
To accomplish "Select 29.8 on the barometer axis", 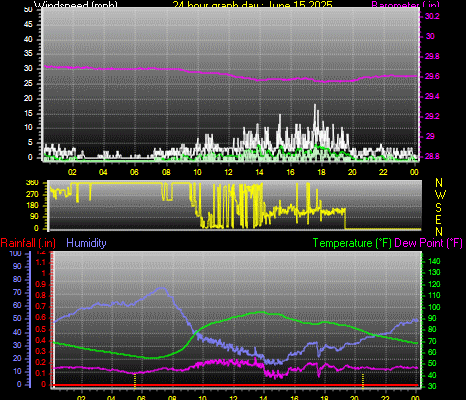I will click(x=432, y=56).
